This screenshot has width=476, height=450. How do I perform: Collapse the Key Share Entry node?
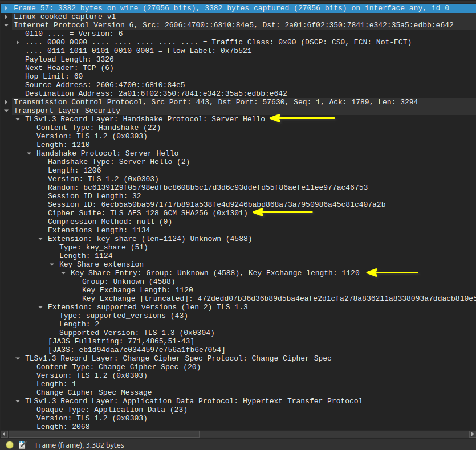point(63,273)
